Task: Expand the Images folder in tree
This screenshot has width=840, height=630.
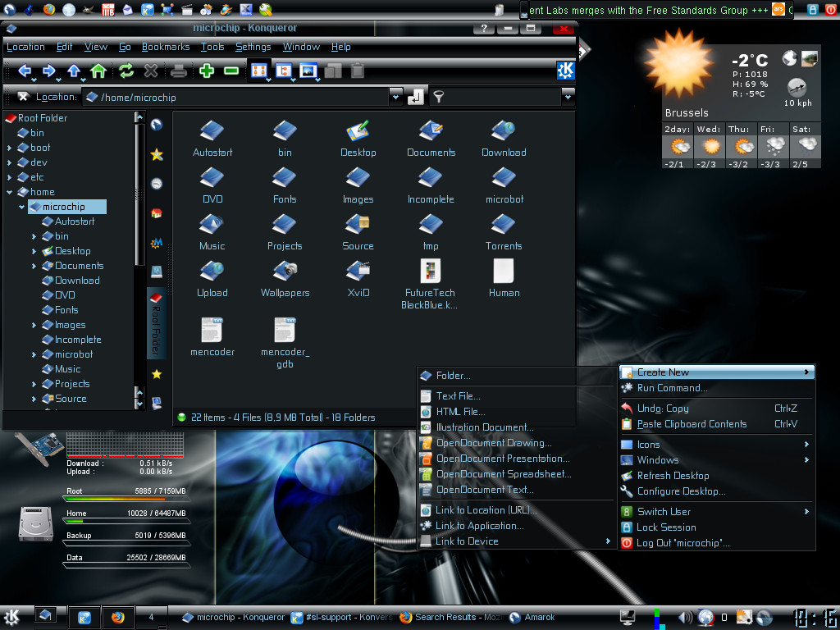Action: point(34,325)
